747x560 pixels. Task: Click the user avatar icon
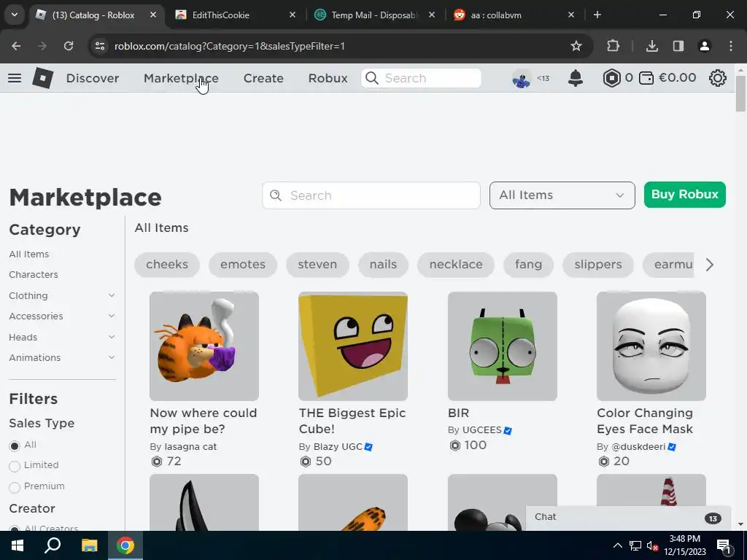click(522, 79)
